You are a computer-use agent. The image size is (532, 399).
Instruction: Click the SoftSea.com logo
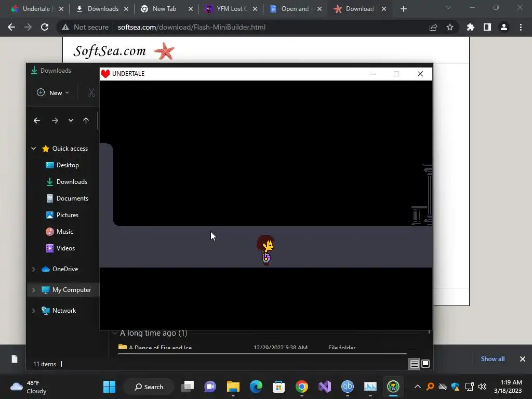click(124, 51)
